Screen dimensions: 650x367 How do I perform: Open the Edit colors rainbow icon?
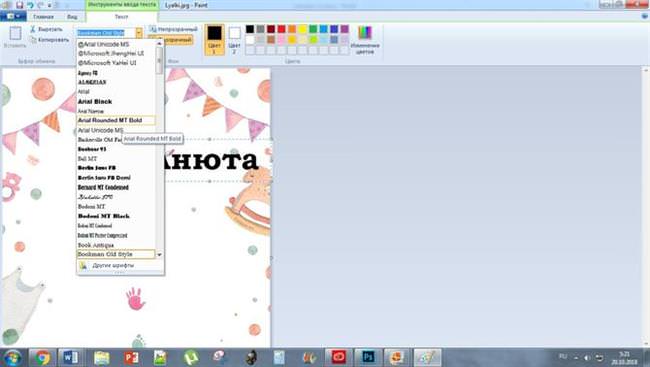[x=365, y=32]
